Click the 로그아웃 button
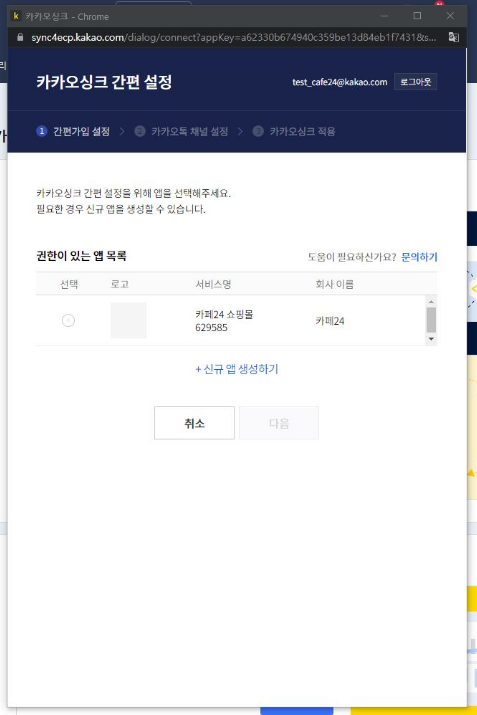This screenshot has height=715, width=477. (x=415, y=82)
